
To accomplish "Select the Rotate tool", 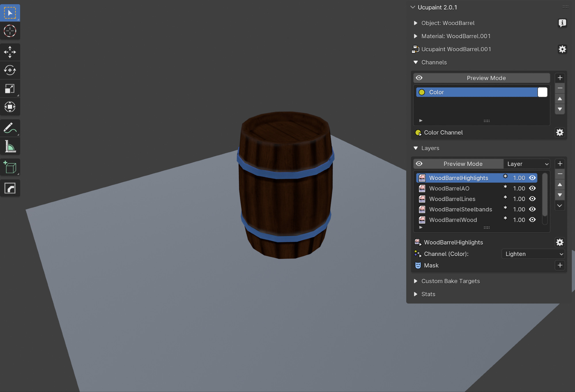I will (10, 70).
